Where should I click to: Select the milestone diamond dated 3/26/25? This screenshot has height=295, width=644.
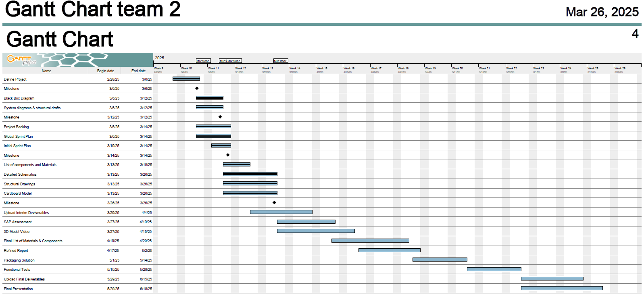274,203
